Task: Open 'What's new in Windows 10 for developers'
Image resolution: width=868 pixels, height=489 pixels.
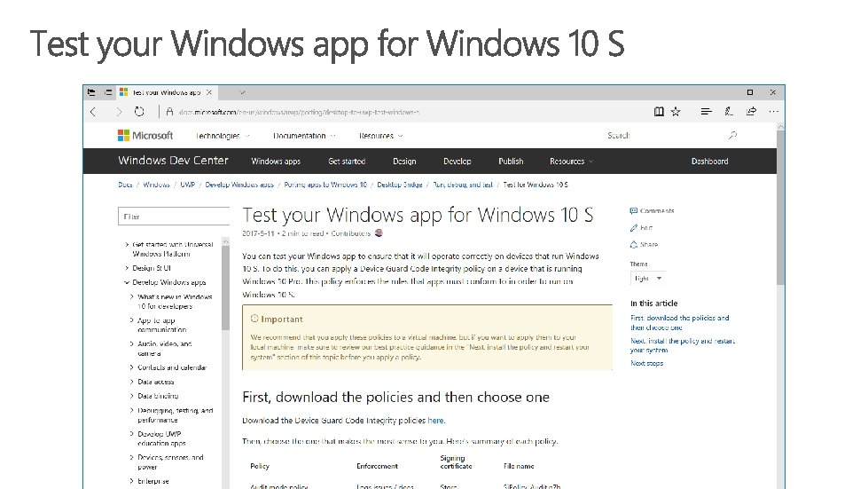Action: [175, 301]
